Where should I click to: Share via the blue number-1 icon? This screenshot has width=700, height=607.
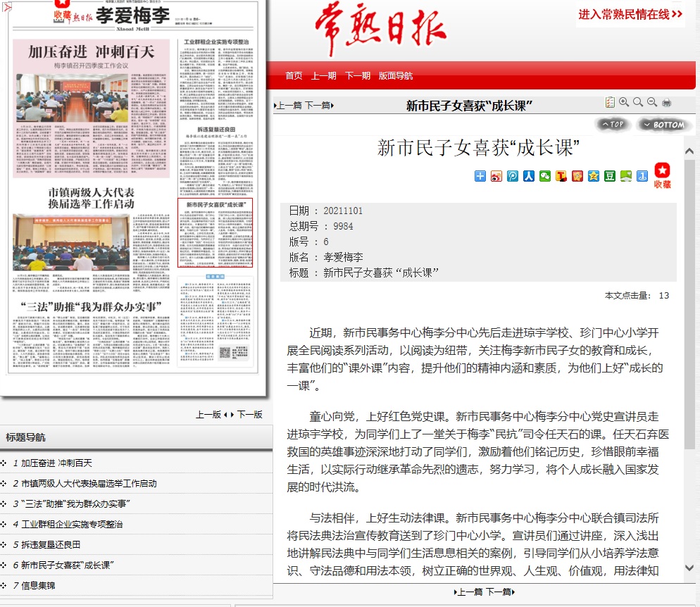(x=642, y=176)
